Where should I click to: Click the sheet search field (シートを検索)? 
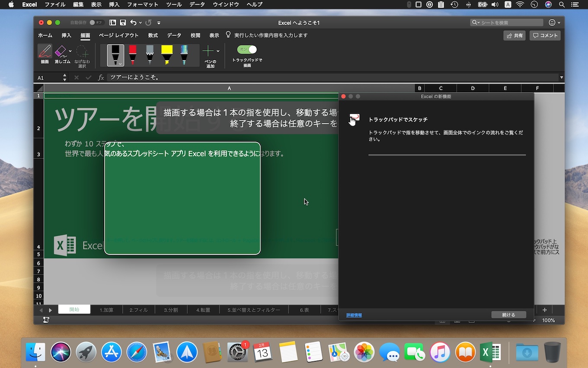pos(507,23)
